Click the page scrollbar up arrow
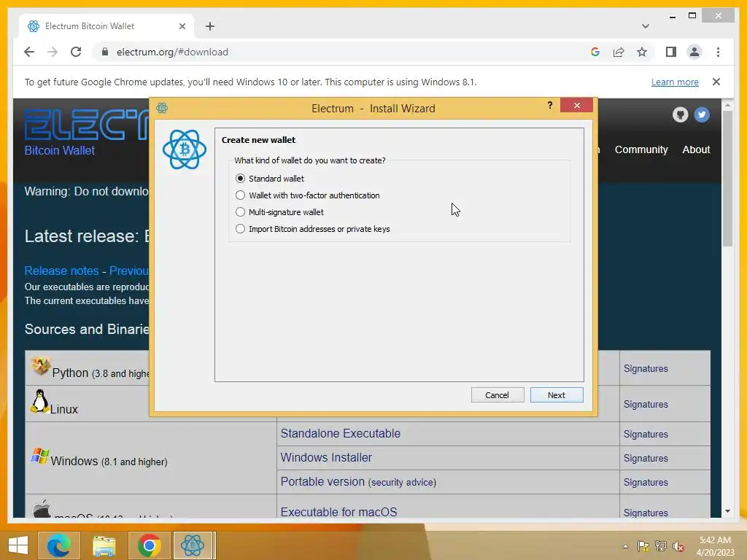 pyautogui.click(x=727, y=104)
